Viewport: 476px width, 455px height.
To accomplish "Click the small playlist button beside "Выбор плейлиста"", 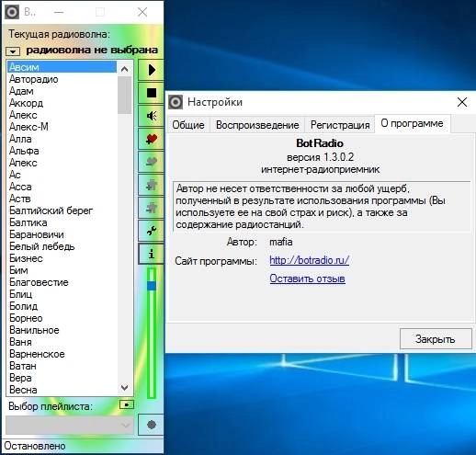I will tap(127, 404).
